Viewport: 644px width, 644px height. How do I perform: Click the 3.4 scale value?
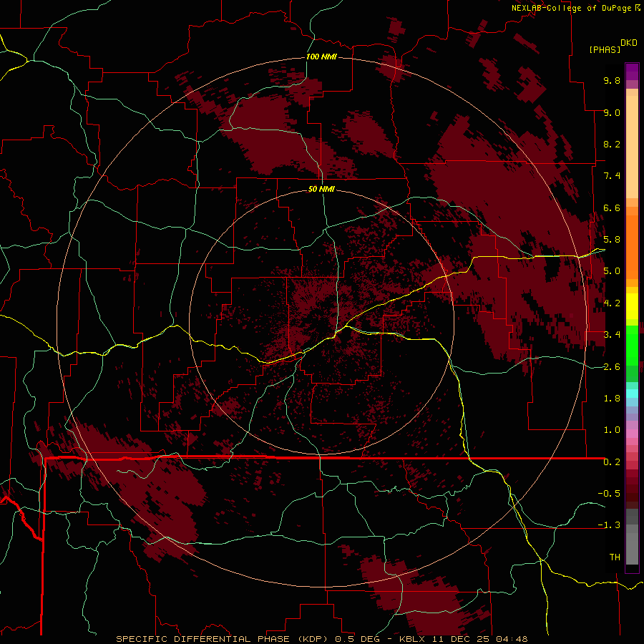pyautogui.click(x=612, y=335)
